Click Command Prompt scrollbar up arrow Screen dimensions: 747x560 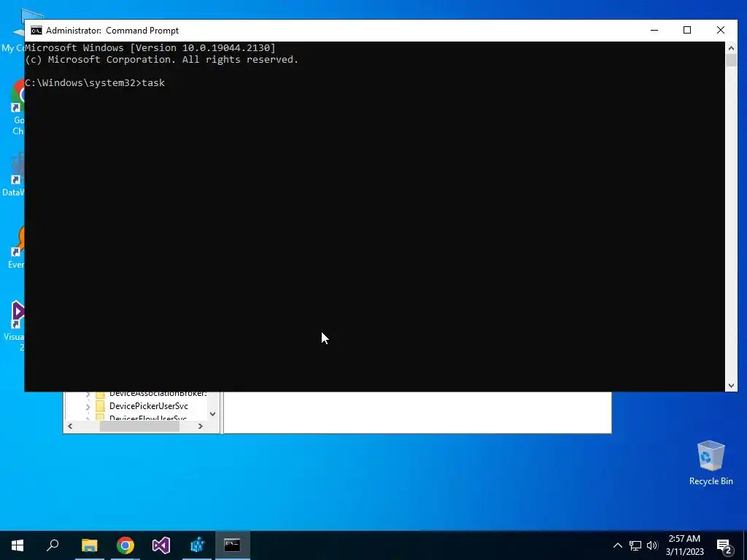point(731,47)
